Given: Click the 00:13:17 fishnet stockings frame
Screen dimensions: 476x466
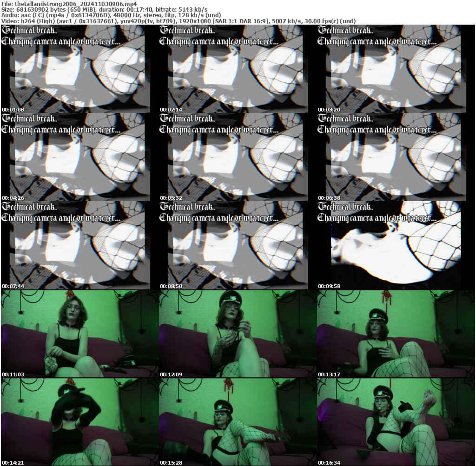Looking at the screenshot, I should [x=396, y=332].
